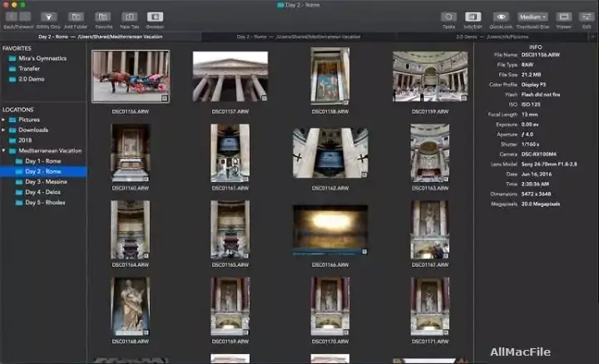Image resolution: width=599 pixels, height=364 pixels.
Task: Select statue thumbnail DSC01168.ARW
Action: [x=131, y=307]
